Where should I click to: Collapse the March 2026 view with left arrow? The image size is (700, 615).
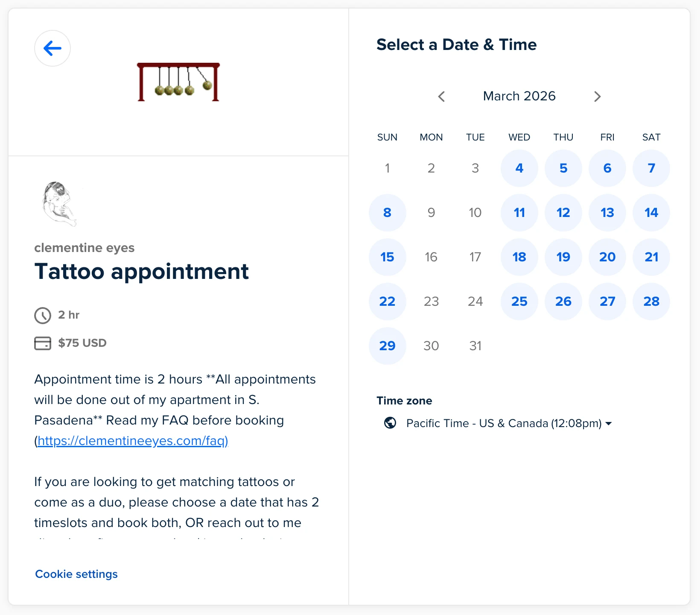click(x=441, y=97)
